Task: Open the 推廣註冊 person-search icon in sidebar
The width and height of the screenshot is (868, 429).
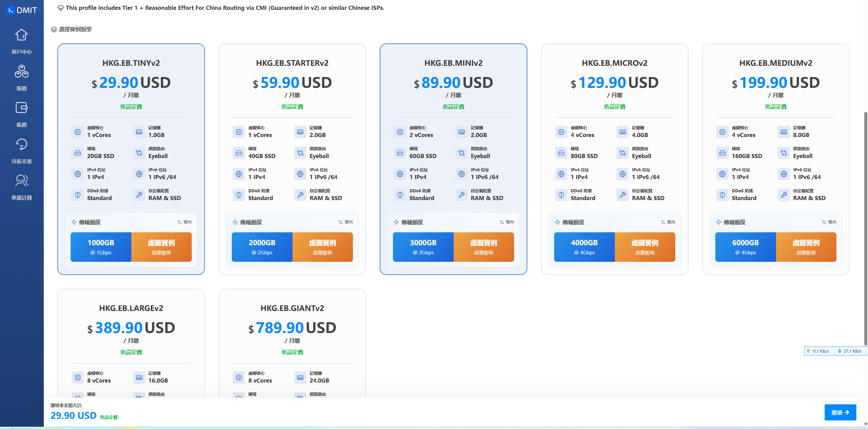Action: pyautogui.click(x=21, y=180)
